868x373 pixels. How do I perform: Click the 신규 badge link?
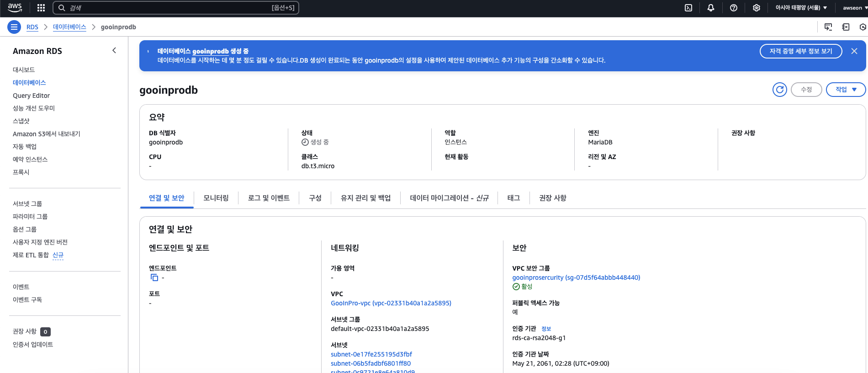click(x=58, y=255)
